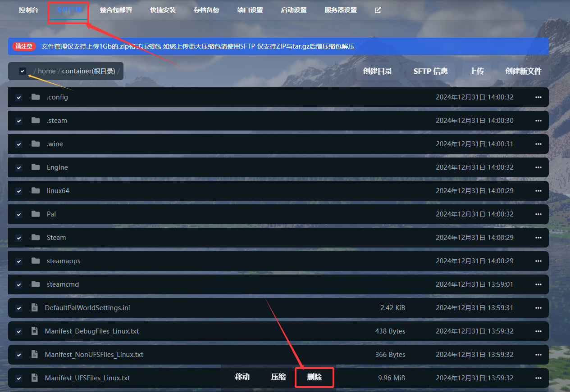Click the file icon for Manifest_NonUFSFiles_Linux.txt

click(x=35, y=355)
